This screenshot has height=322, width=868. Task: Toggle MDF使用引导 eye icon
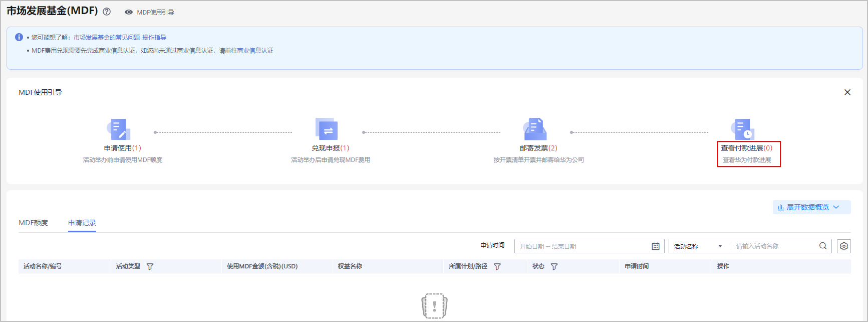click(x=129, y=12)
